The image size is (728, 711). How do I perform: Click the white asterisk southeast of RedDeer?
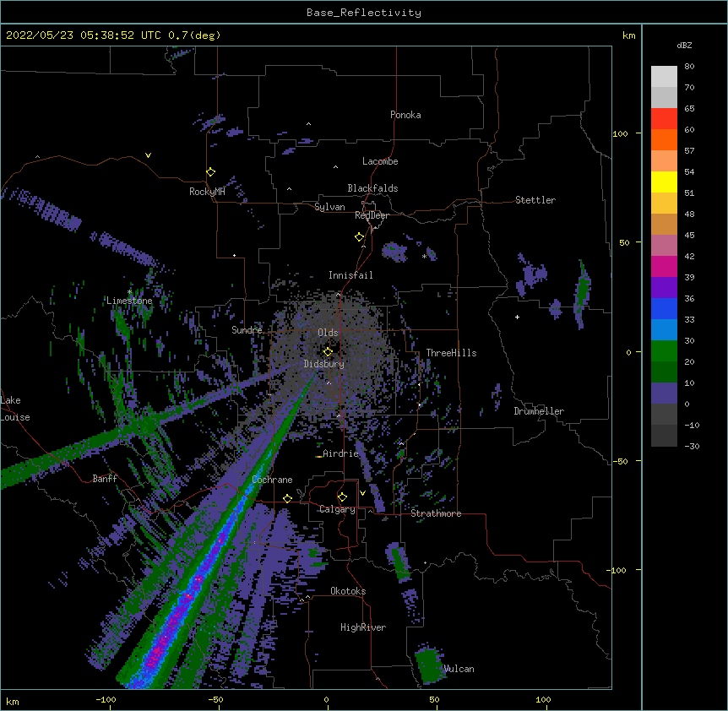(x=424, y=257)
